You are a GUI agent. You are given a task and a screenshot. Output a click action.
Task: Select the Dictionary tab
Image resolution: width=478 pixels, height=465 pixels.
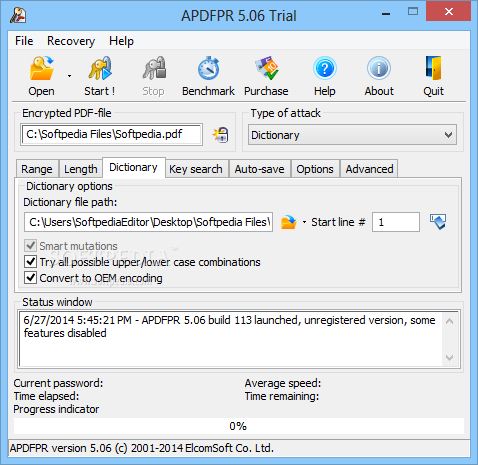tap(133, 167)
